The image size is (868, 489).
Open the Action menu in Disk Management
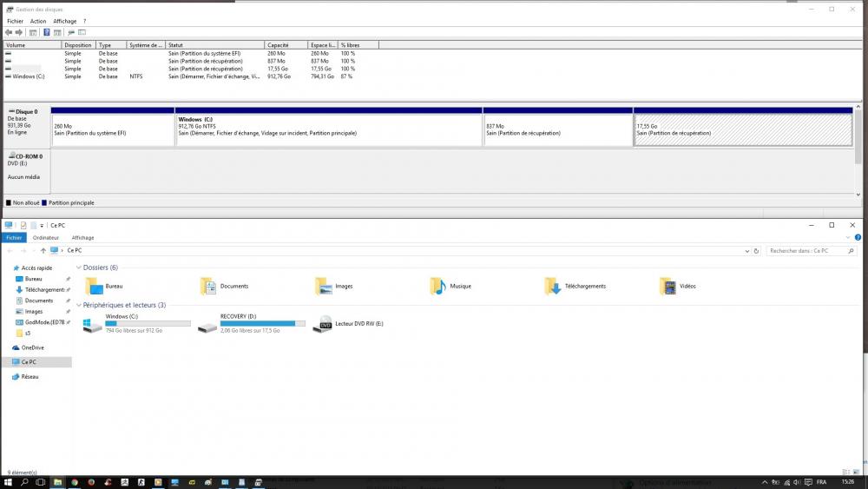(38, 21)
